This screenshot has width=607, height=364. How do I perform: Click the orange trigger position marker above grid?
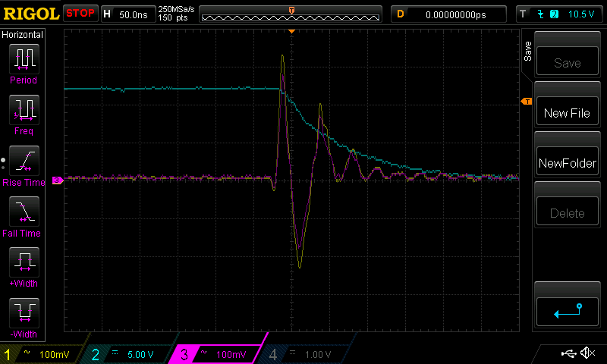pos(292,31)
